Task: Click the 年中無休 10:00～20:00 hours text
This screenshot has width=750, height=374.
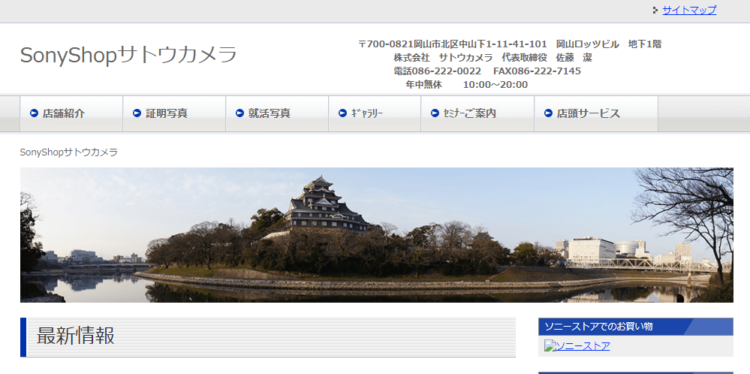Action: coord(467,85)
